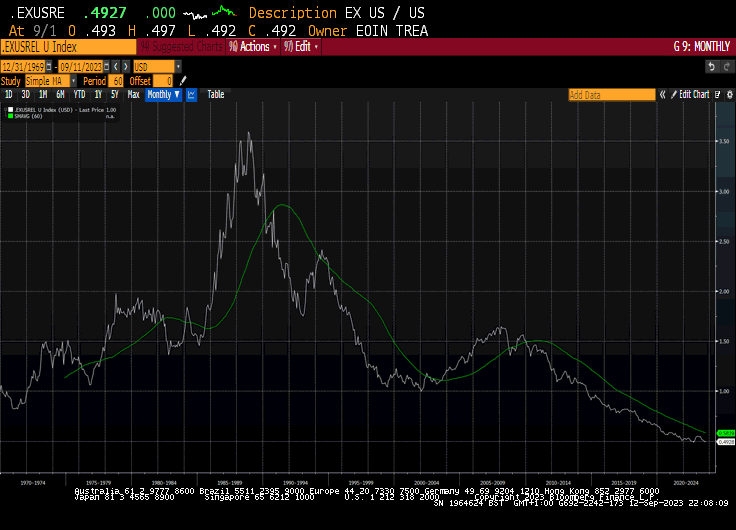Expand the Monthly periodicity dropdown
Screen dimensions: 736x530
(163, 95)
